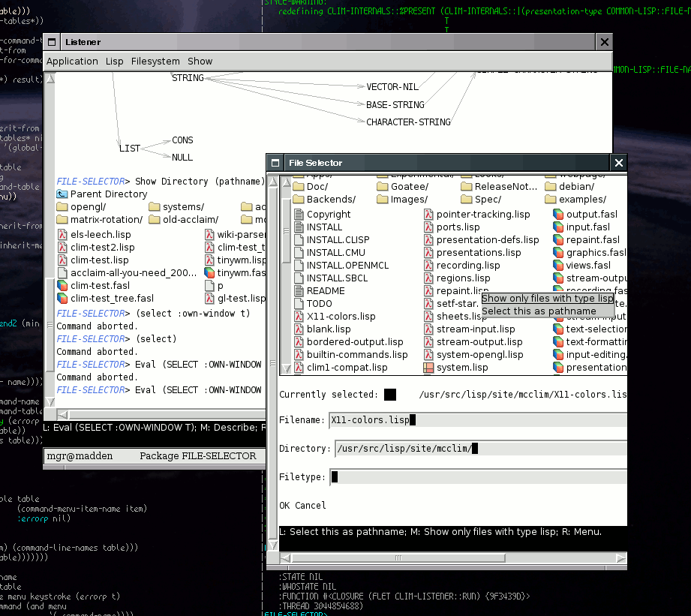Click 'stream-input.lisp' in the file list

[476, 329]
